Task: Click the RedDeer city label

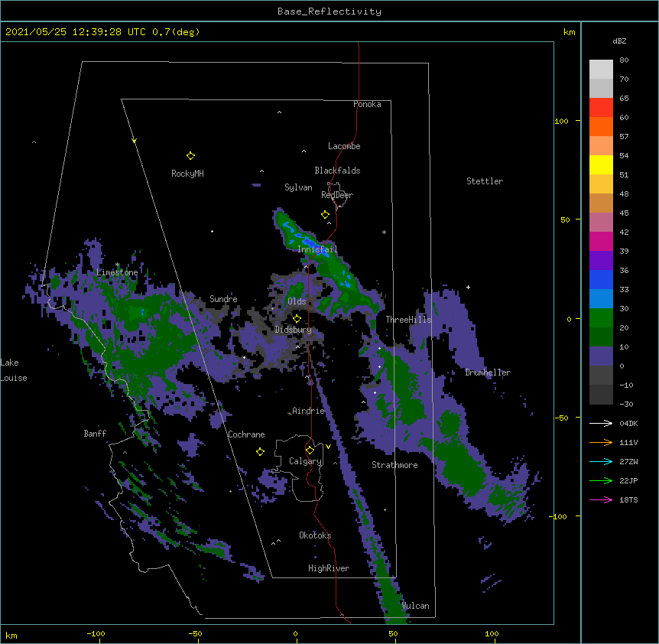Action: pyautogui.click(x=337, y=195)
